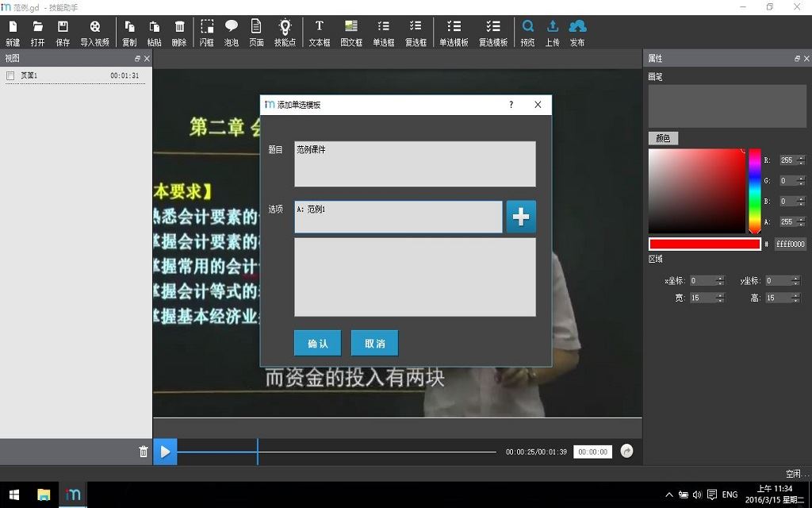Click the 删除 delete toolbar icon
This screenshot has width=812, height=508.
[179, 33]
